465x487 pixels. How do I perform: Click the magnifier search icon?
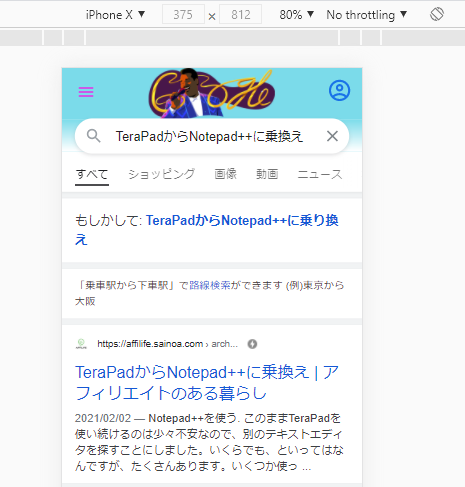pos(93,136)
